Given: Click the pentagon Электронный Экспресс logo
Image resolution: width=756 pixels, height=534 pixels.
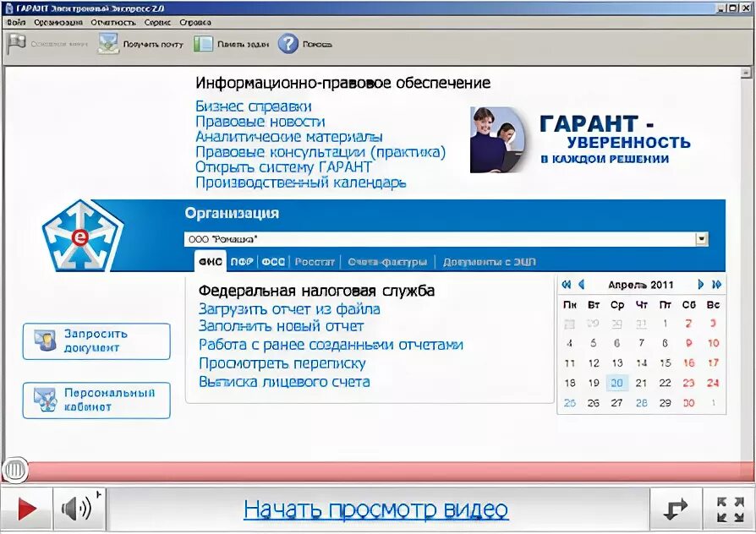Looking at the screenshot, I should (82, 235).
